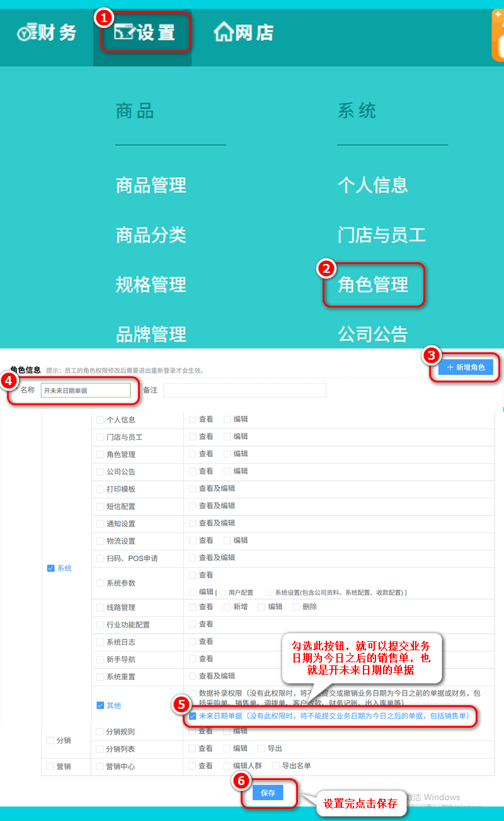504x821 pixels.
Task: Click the 保存 button
Action: [268, 793]
